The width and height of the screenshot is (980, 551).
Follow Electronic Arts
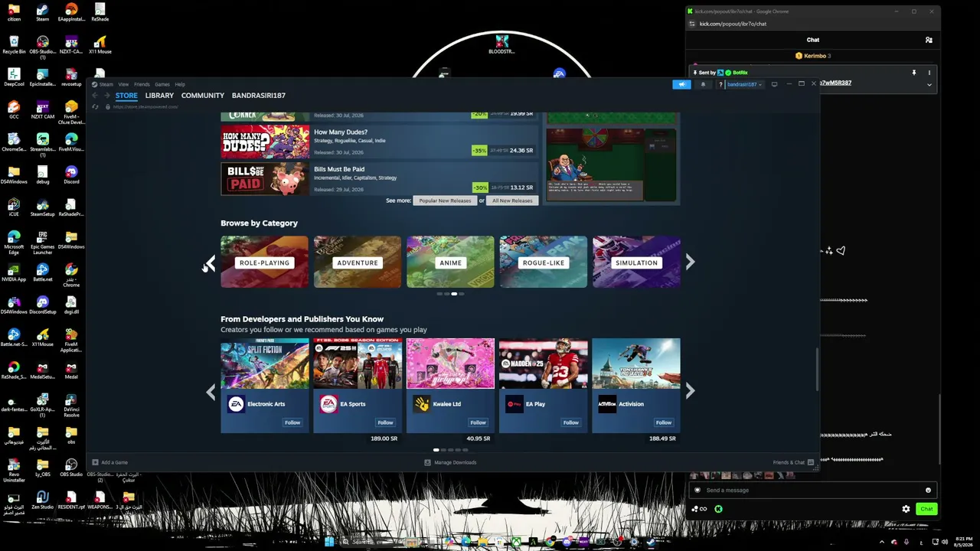(292, 422)
